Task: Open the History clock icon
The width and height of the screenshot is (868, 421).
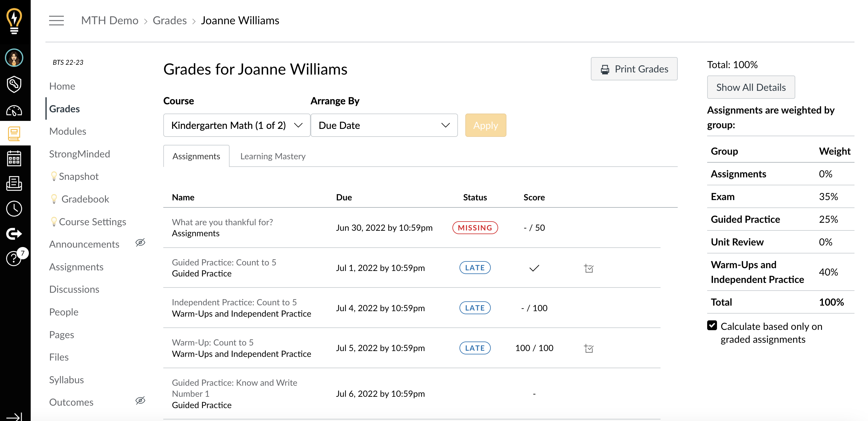Action: click(x=14, y=208)
